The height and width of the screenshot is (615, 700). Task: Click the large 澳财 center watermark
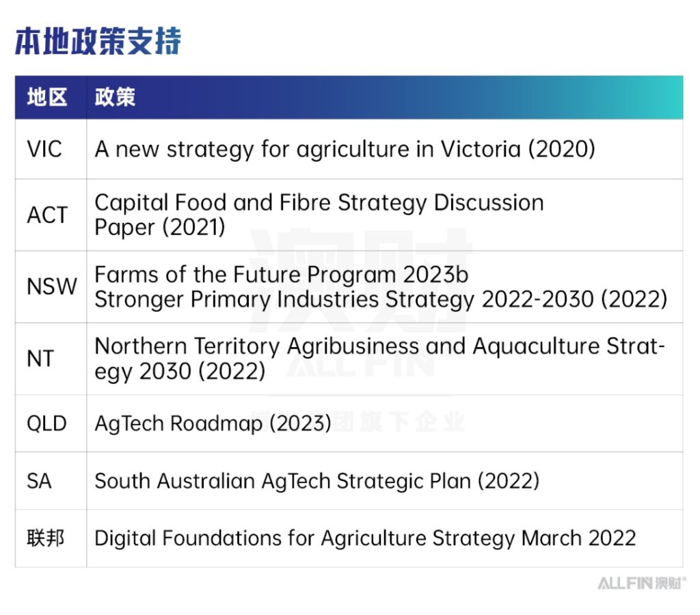click(360, 281)
